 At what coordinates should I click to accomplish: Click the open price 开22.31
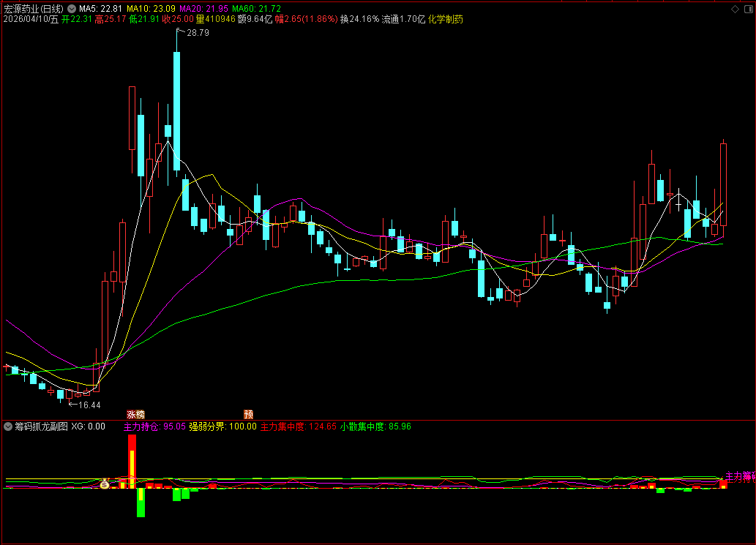77,19
